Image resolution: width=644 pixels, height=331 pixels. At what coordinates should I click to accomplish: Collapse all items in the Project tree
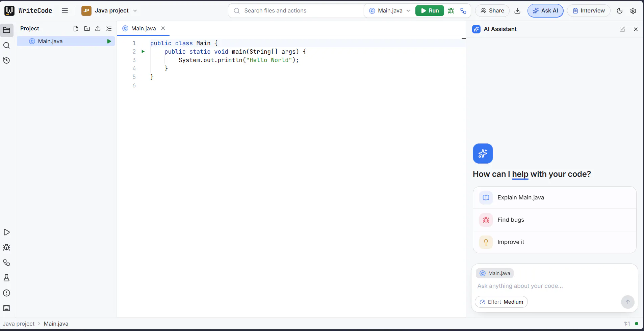pyautogui.click(x=109, y=29)
